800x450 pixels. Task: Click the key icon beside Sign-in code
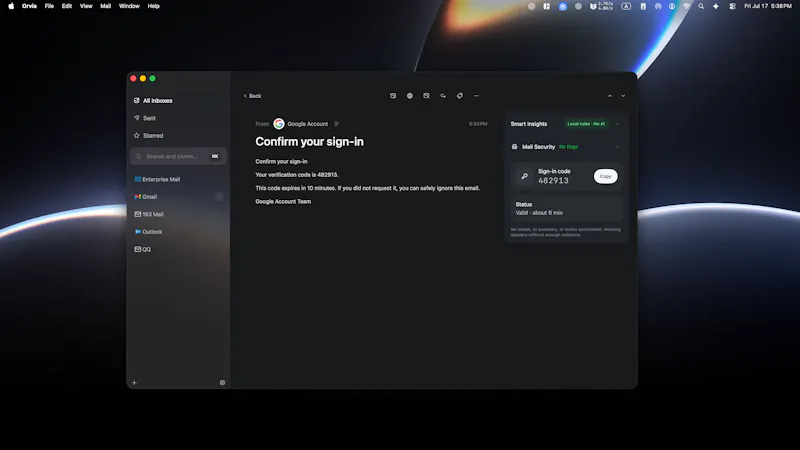(x=524, y=176)
